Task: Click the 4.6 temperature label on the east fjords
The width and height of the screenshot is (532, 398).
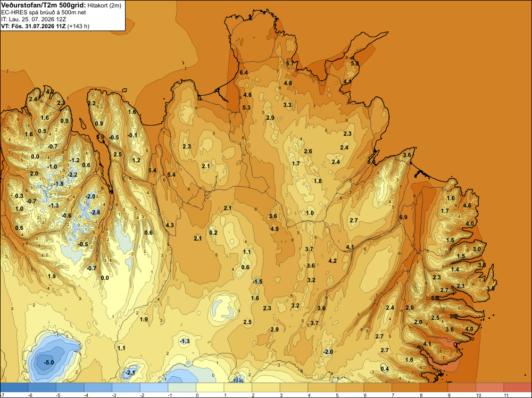Action: coord(467,205)
